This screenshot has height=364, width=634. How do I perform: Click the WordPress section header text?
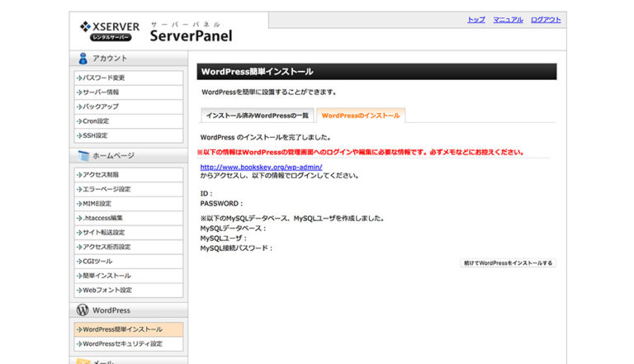pyautogui.click(x=111, y=310)
